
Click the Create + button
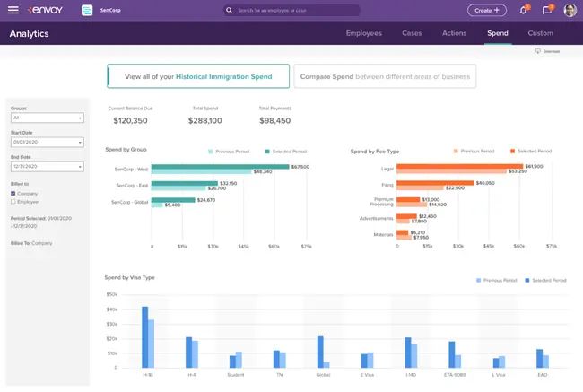pos(487,11)
